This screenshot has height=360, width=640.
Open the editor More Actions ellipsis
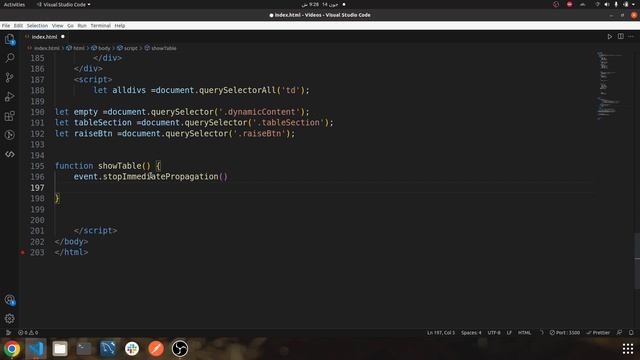tap(631, 37)
